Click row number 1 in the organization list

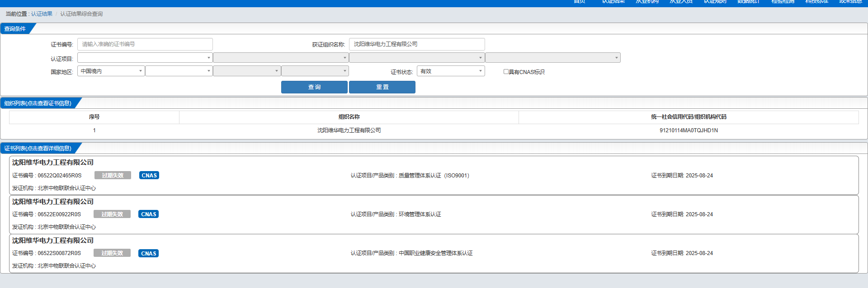coord(94,130)
